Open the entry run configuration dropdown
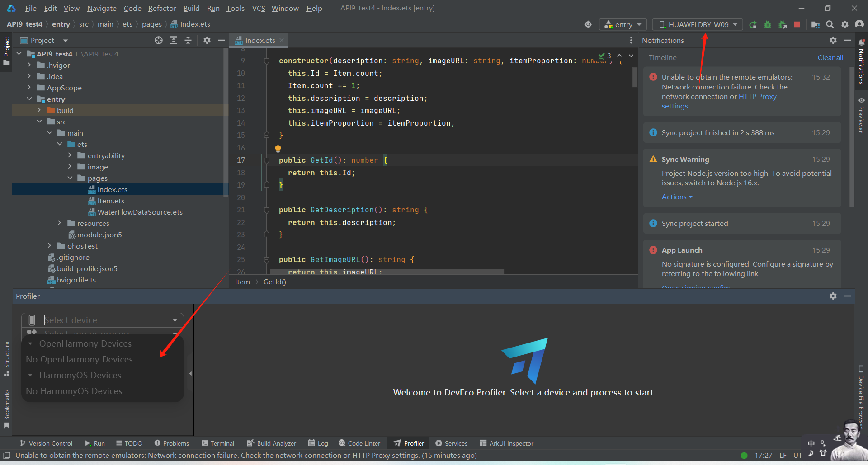 (x=623, y=24)
